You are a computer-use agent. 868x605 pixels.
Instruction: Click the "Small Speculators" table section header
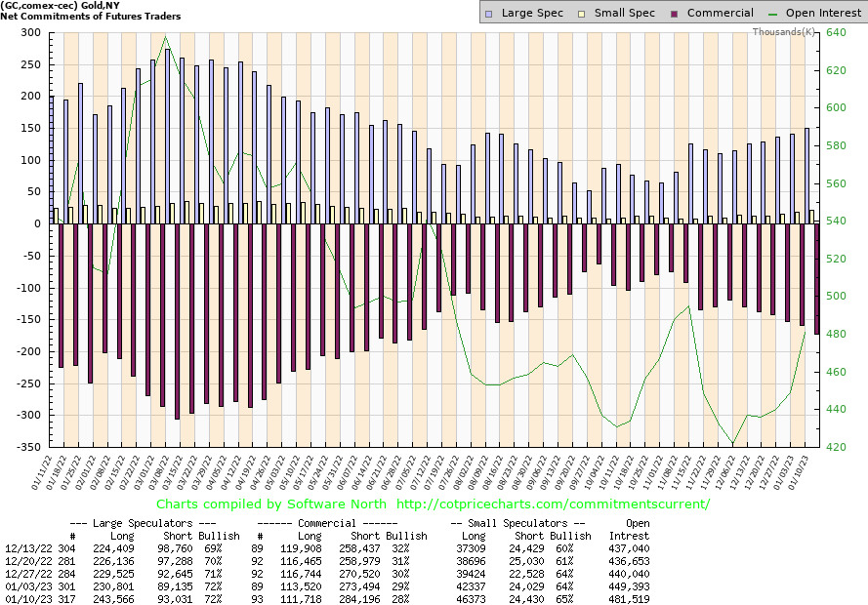pyautogui.click(x=517, y=523)
